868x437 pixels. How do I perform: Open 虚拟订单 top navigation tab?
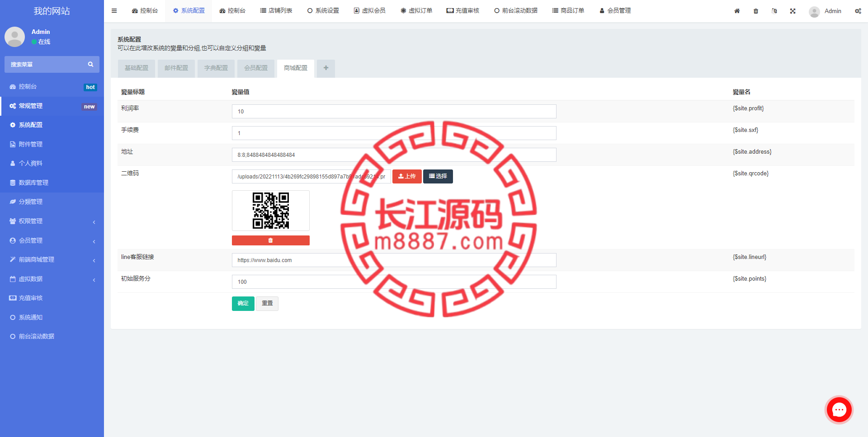(416, 11)
